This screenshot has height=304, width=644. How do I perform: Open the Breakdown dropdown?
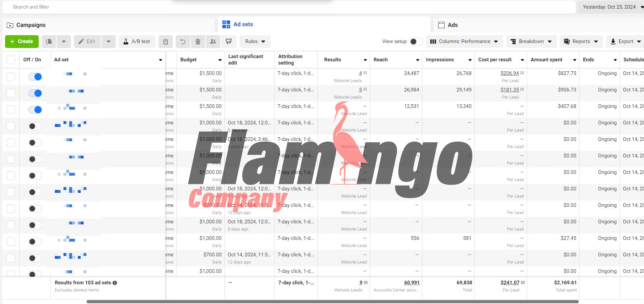[531, 42]
